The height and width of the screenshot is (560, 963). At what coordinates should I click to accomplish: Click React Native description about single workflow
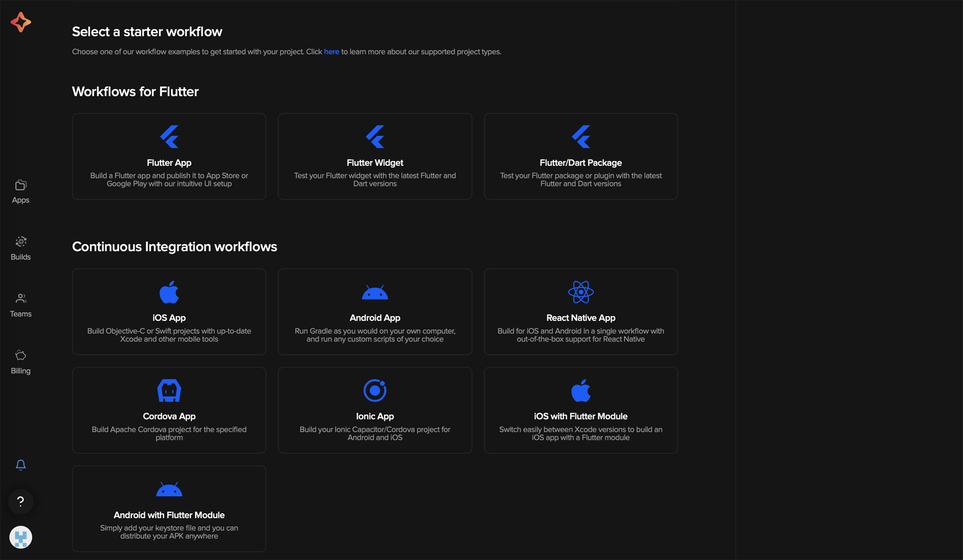[581, 335]
